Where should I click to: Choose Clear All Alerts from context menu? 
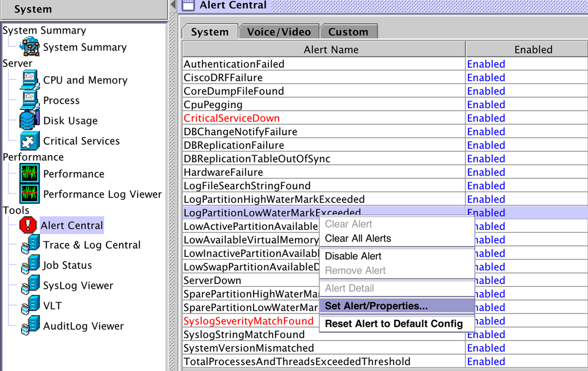point(397,238)
